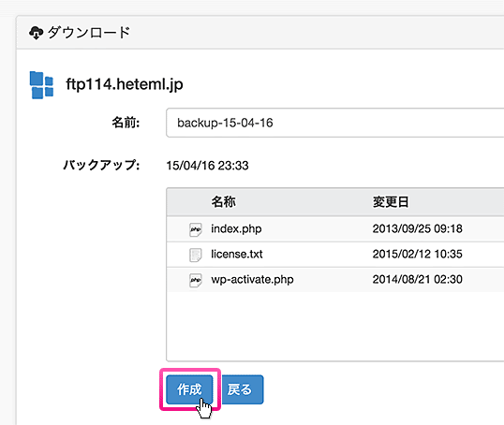
Task: Click the php file icon for wp-activate.php
Action: (196, 280)
